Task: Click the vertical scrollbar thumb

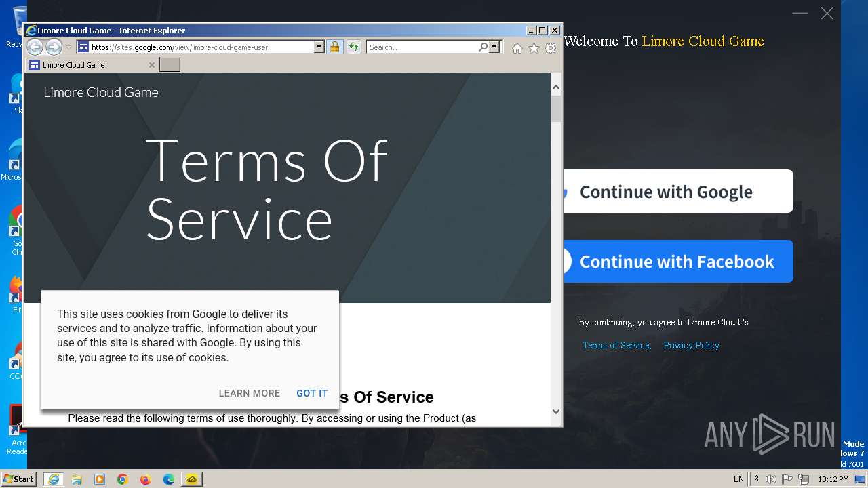Action: [556, 108]
